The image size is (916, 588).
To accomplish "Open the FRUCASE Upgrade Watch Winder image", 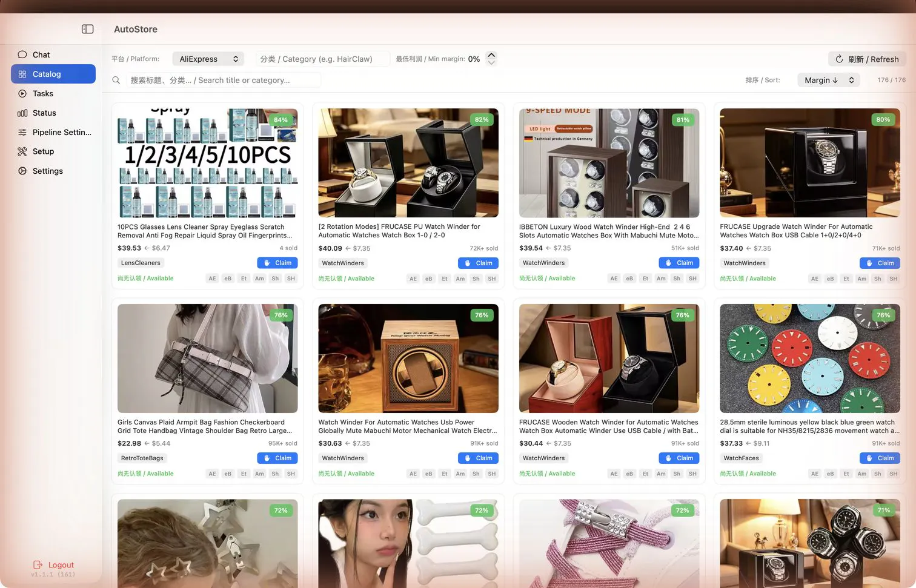I will point(810,163).
